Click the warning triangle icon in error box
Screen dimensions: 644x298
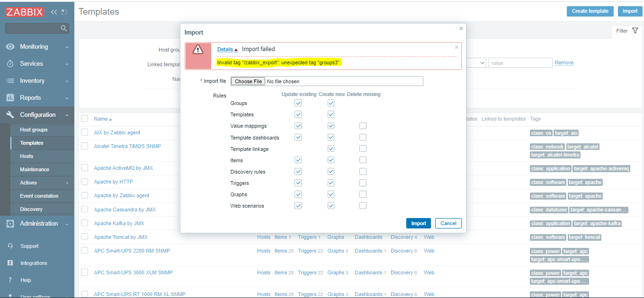(197, 49)
